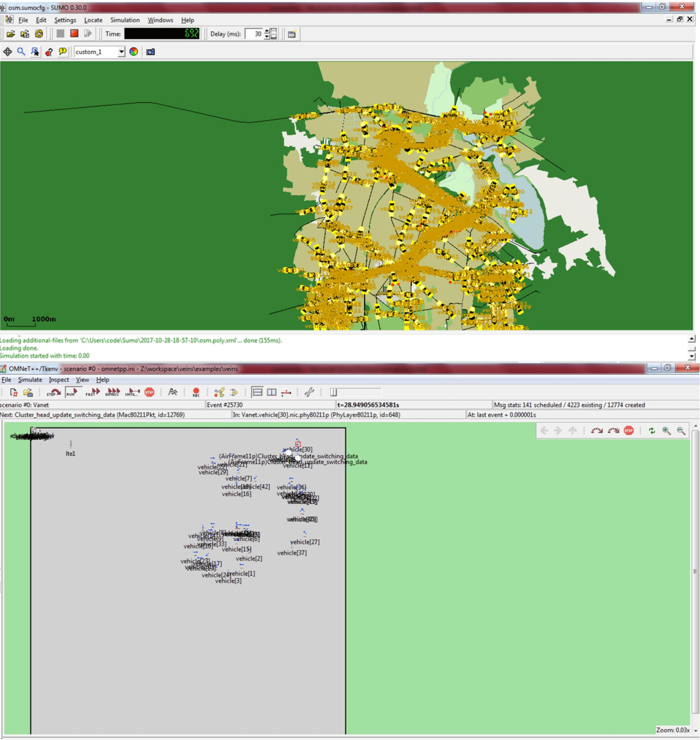Click the OMNeT++ FAST run button
700x740 pixels.
pos(93,392)
